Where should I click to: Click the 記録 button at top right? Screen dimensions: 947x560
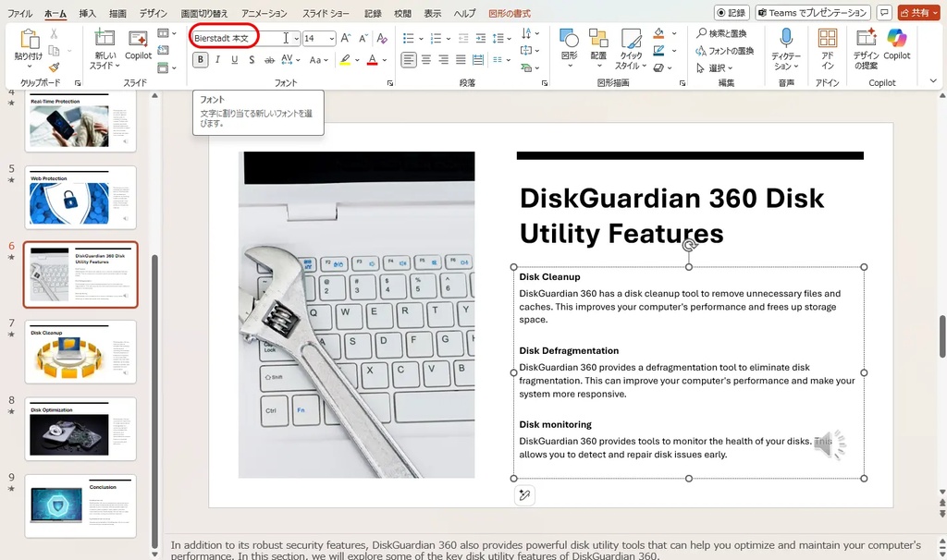pos(732,13)
